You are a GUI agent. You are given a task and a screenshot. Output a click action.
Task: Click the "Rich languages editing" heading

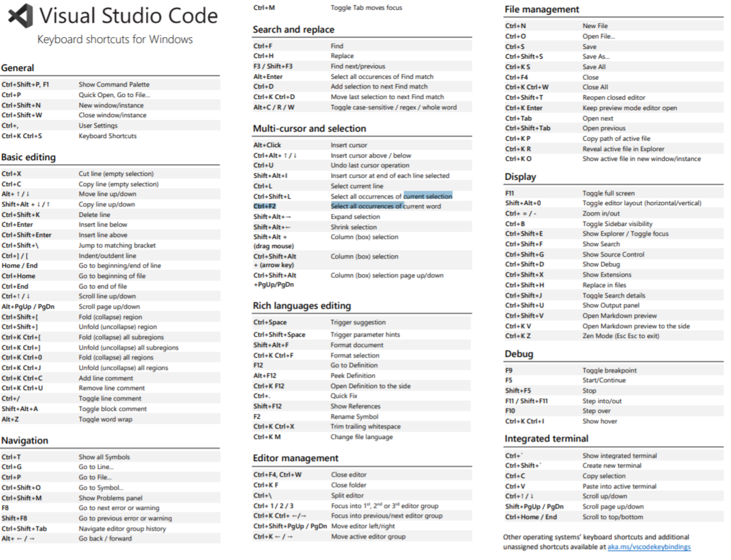tap(302, 305)
